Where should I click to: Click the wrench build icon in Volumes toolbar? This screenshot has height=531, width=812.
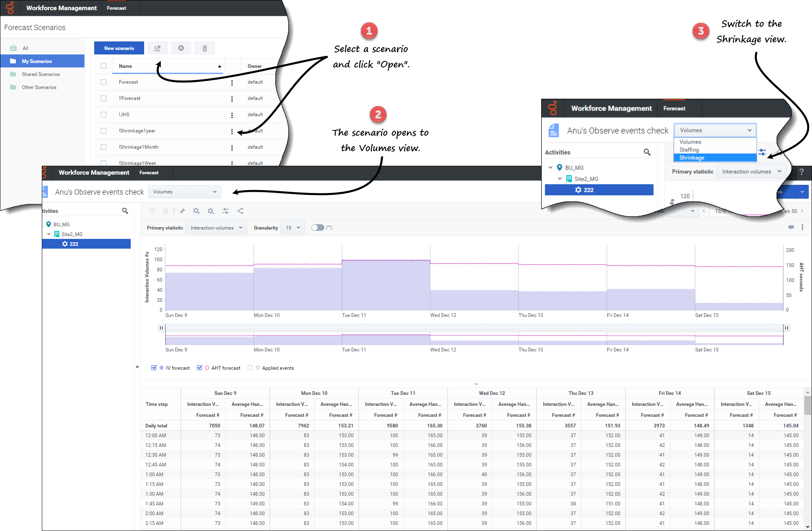[x=183, y=211]
